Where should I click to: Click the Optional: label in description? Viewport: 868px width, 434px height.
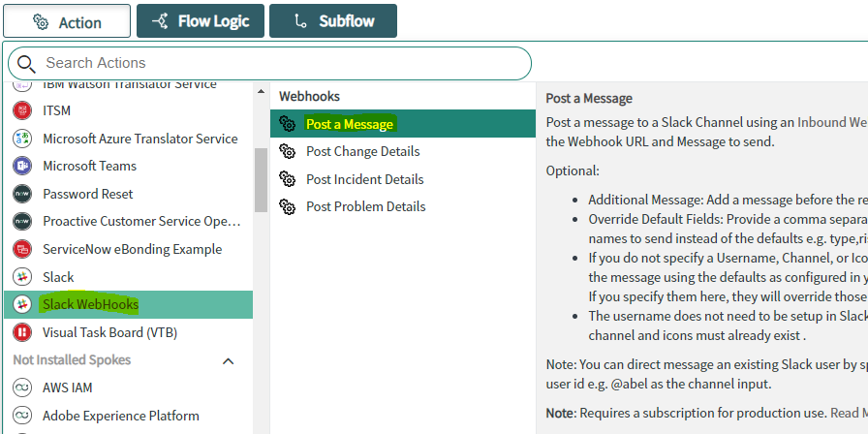pos(573,170)
